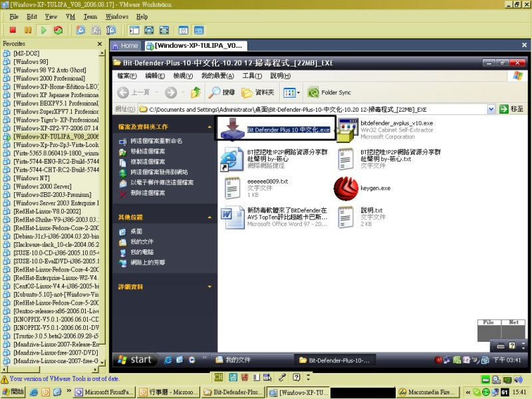The image size is (532, 399).
Task: Click Microsoft FrontPage host taskbar button
Action: coord(104,392)
